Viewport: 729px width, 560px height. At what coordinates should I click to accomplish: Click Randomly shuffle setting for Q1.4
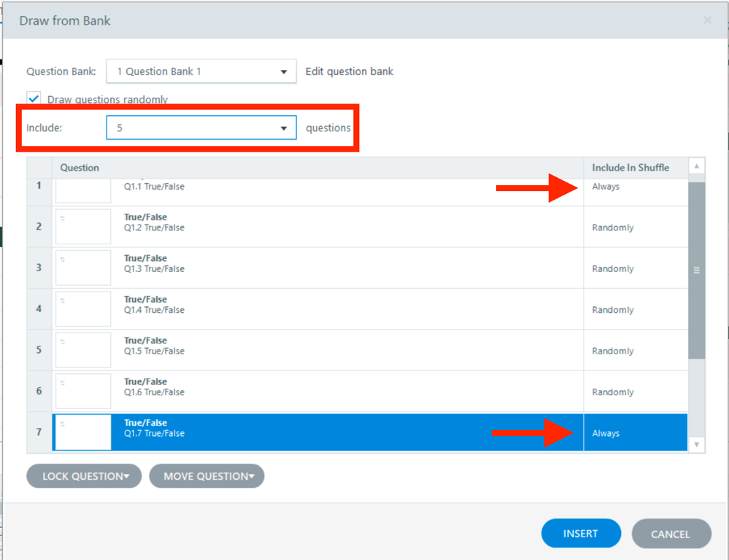tap(613, 310)
